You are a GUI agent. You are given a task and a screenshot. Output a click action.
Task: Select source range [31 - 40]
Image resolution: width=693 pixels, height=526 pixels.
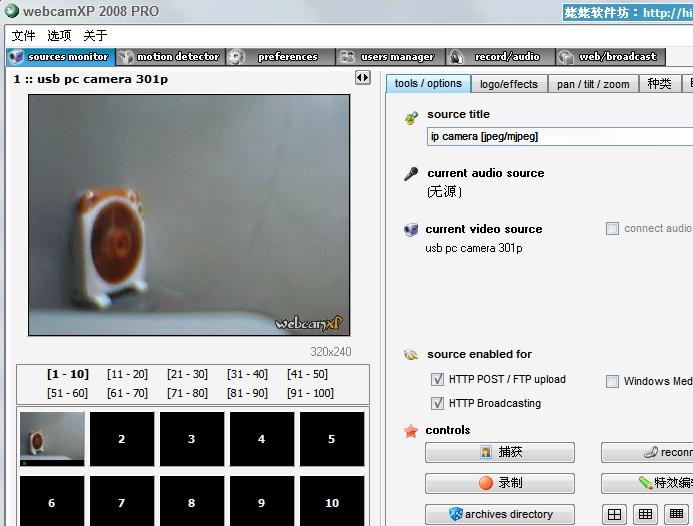click(x=248, y=374)
